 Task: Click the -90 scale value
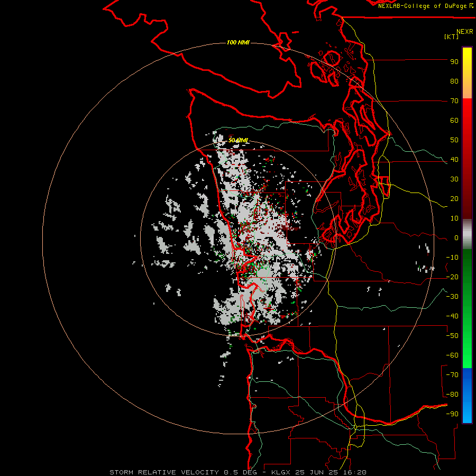(x=452, y=414)
